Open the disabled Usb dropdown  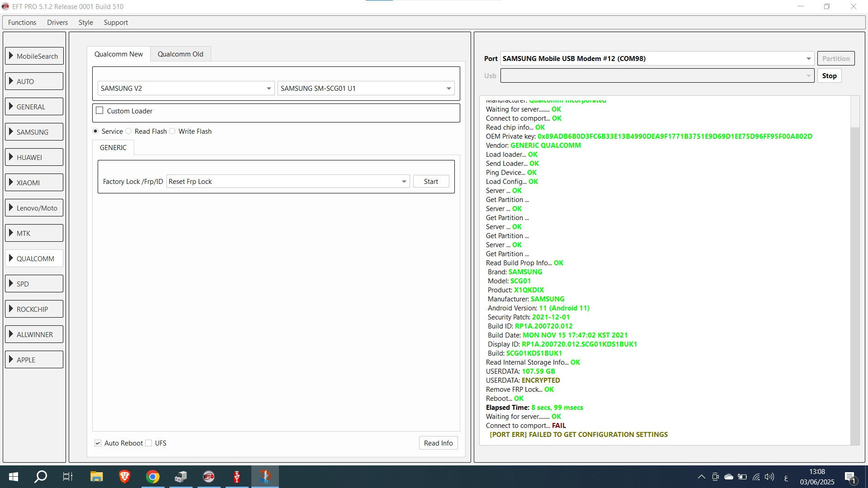pyautogui.click(x=657, y=76)
